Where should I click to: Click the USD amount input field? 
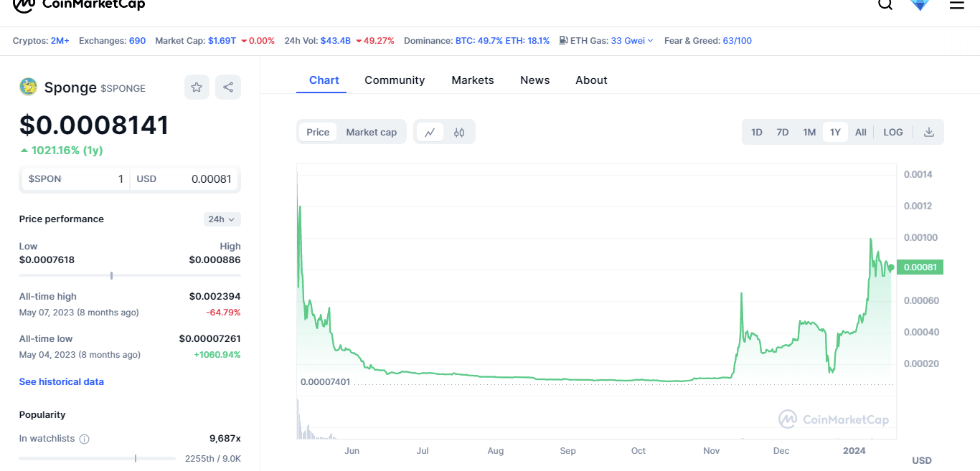[184, 179]
